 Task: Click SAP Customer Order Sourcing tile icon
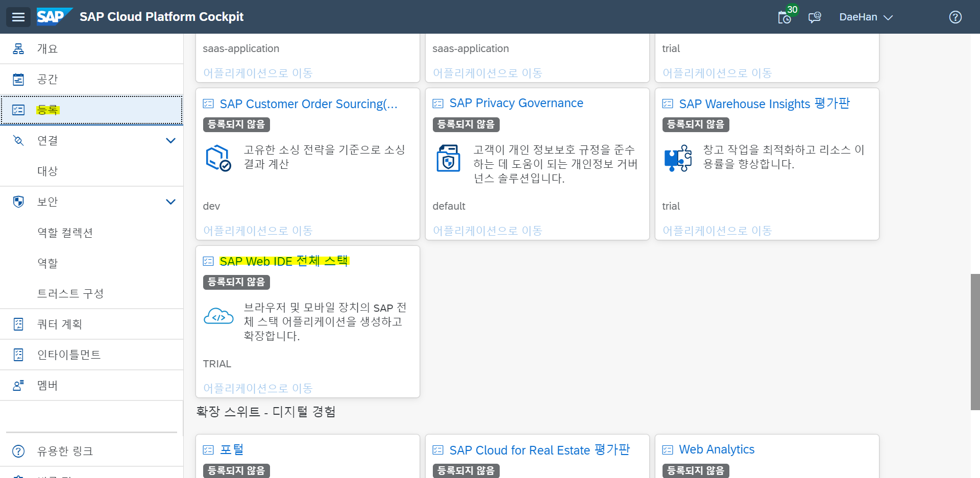(218, 158)
